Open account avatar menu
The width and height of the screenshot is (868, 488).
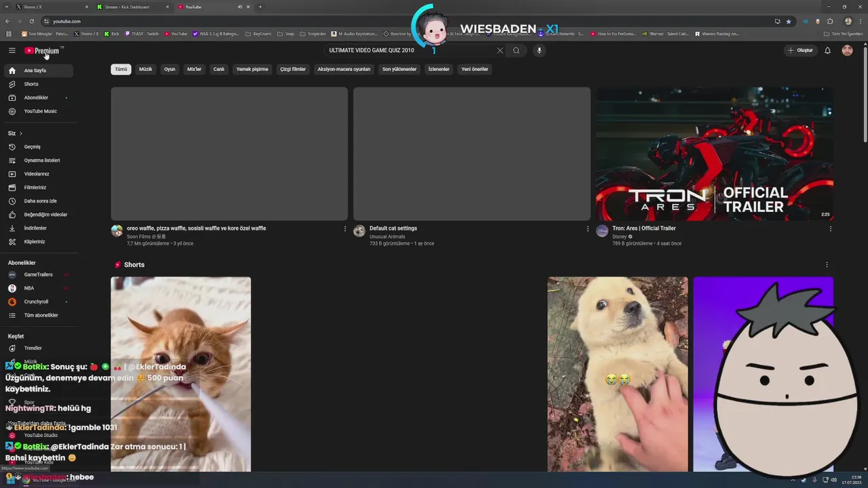click(x=847, y=50)
